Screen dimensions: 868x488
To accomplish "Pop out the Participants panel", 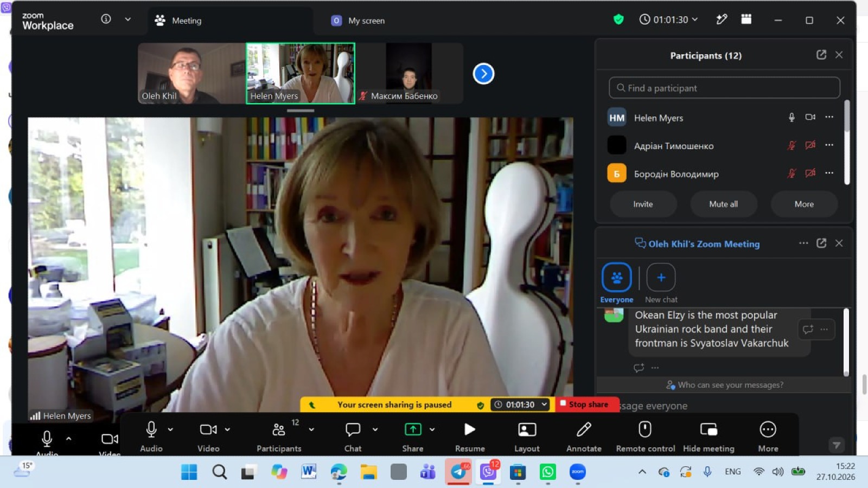I will [x=821, y=55].
